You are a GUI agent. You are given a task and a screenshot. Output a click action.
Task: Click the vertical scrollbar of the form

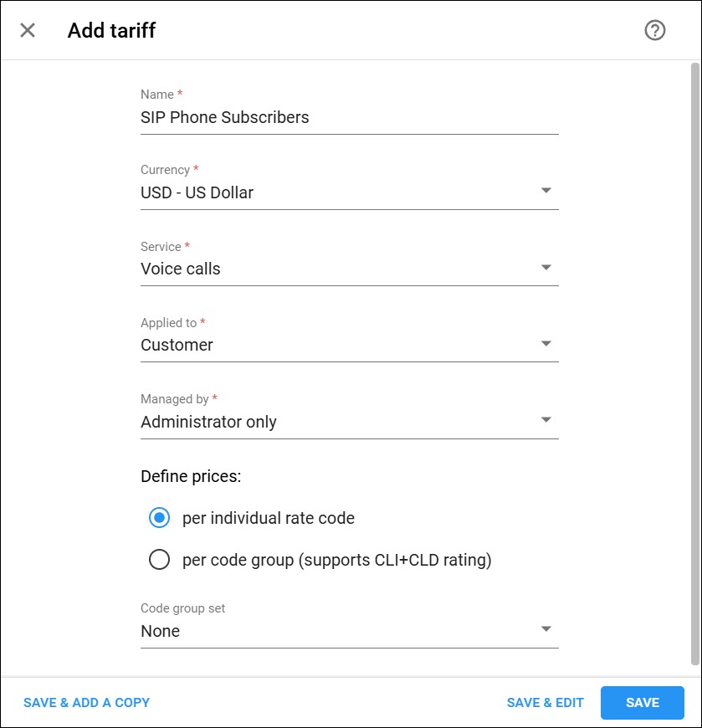point(695,364)
